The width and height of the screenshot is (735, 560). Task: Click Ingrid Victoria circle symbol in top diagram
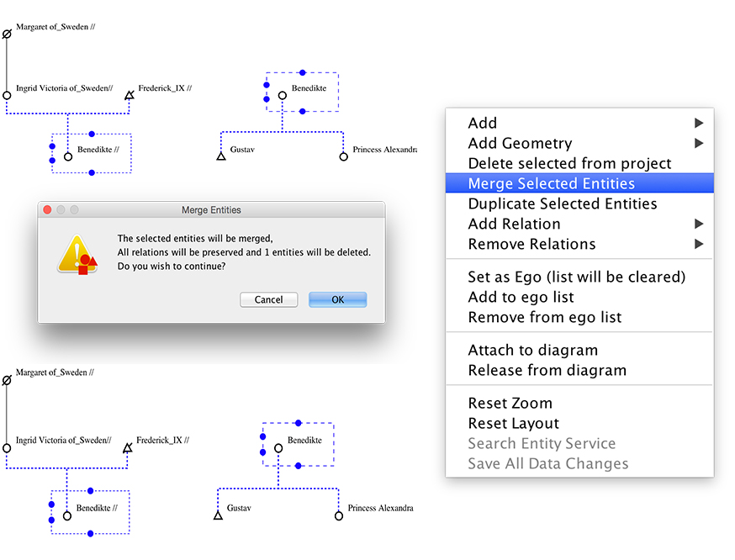7,96
